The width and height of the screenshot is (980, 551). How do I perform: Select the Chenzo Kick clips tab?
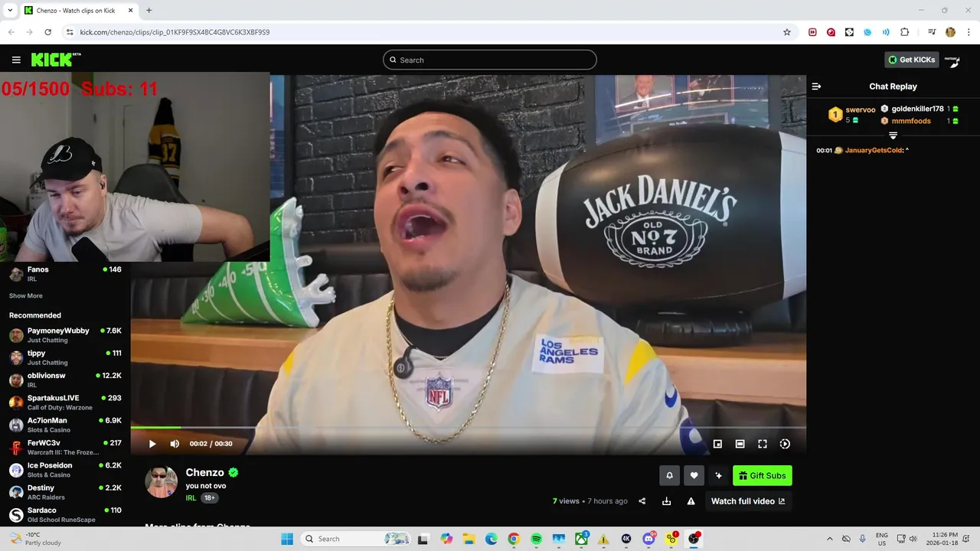[x=79, y=10]
